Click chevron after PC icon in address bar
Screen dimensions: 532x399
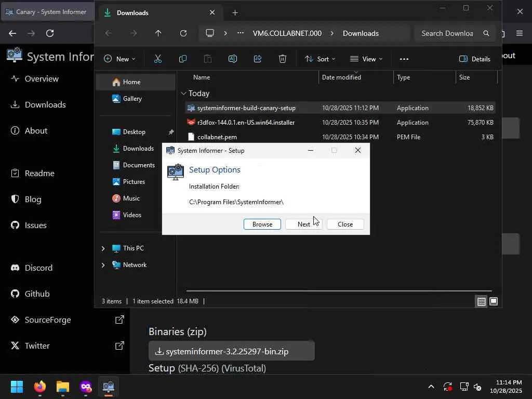(225, 33)
